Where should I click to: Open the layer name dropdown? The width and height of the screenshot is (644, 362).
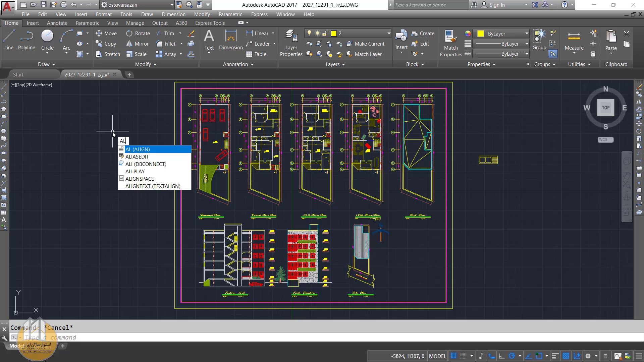(x=389, y=33)
